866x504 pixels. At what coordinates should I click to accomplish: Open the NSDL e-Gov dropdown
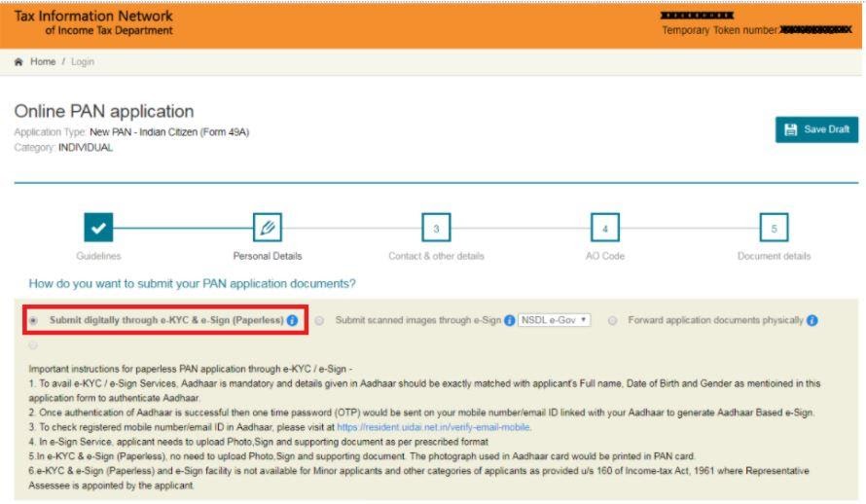click(x=555, y=320)
